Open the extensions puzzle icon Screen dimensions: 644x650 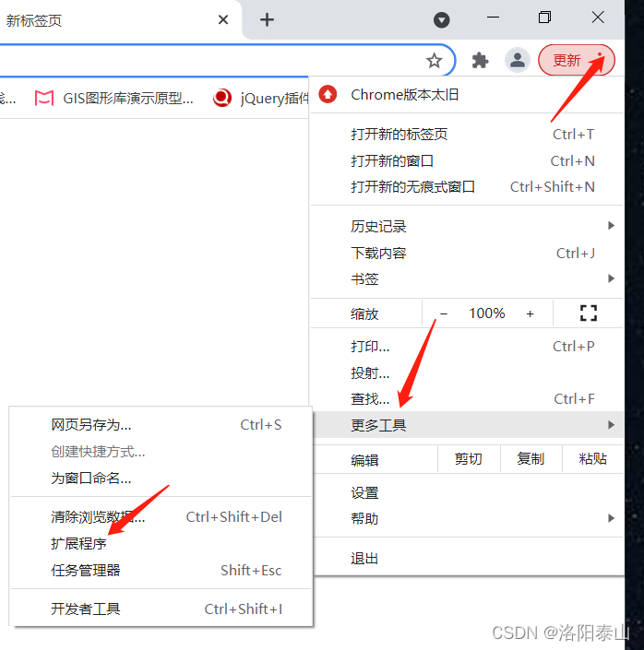(x=480, y=61)
